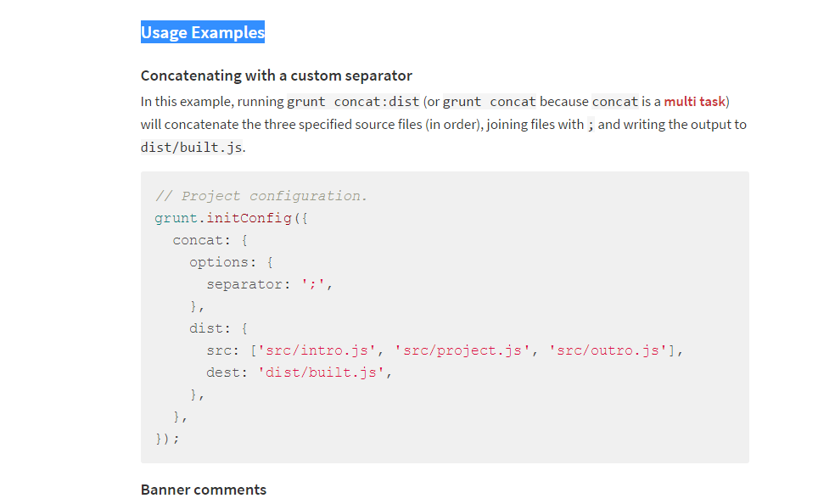Image resolution: width=818 pixels, height=504 pixels.
Task: Click the inline code "grunt concat:dist"
Action: (x=353, y=102)
